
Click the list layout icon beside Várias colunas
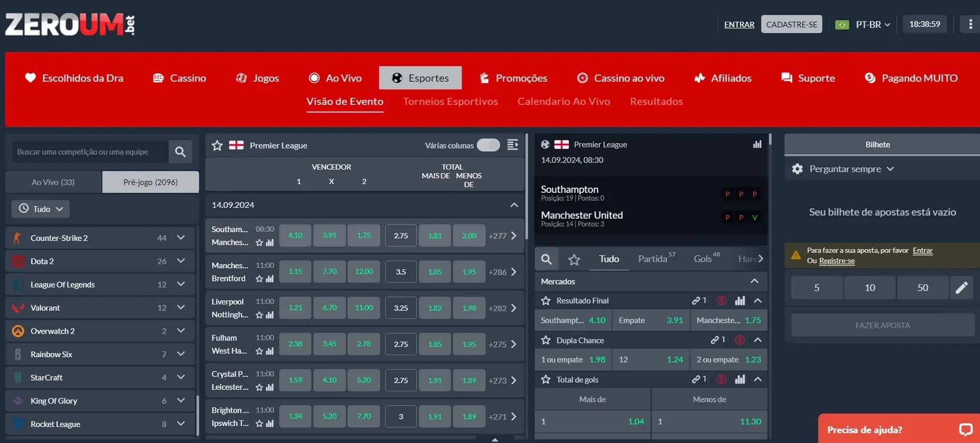click(512, 145)
